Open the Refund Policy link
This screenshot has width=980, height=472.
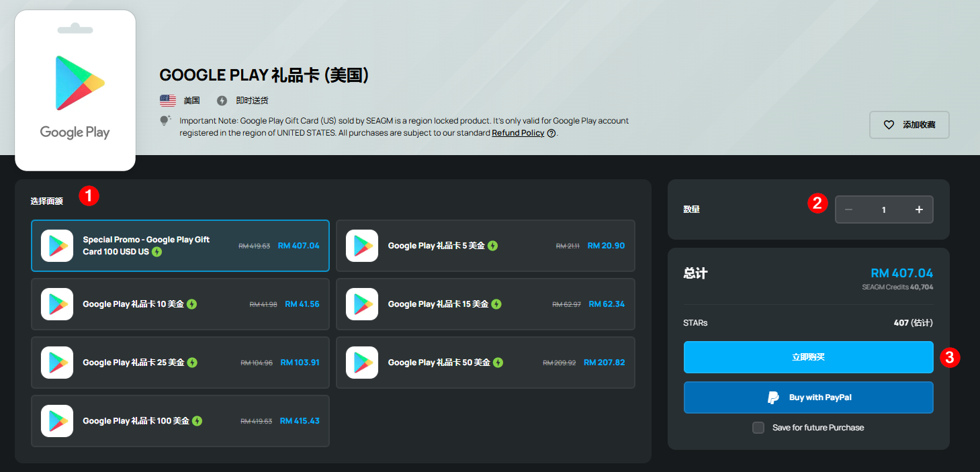(x=518, y=133)
